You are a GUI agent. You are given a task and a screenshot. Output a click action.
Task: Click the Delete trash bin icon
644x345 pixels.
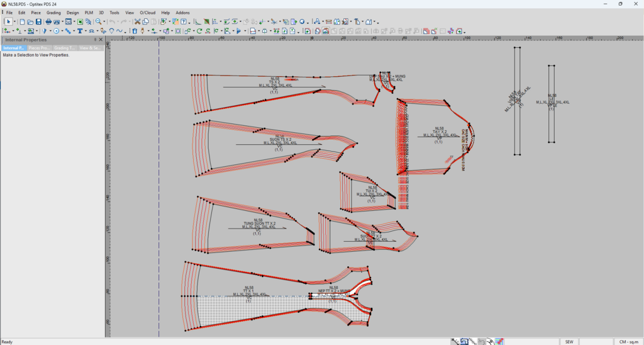[x=134, y=31]
